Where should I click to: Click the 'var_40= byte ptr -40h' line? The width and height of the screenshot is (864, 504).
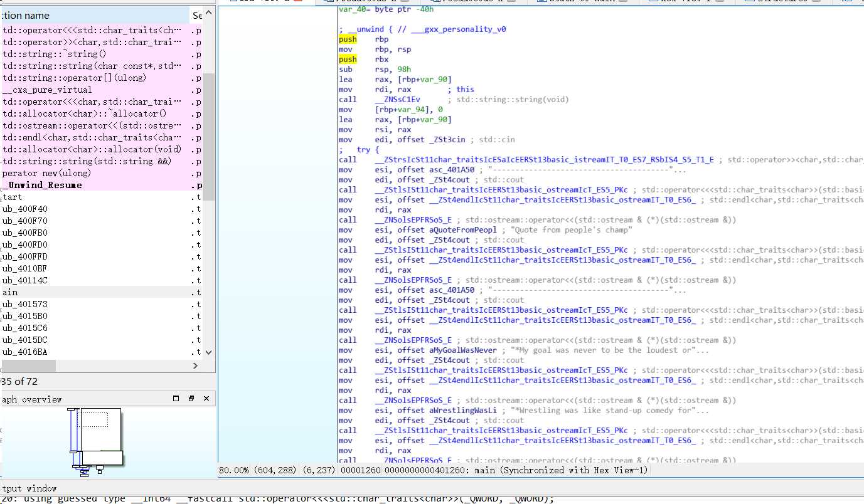tap(386, 9)
